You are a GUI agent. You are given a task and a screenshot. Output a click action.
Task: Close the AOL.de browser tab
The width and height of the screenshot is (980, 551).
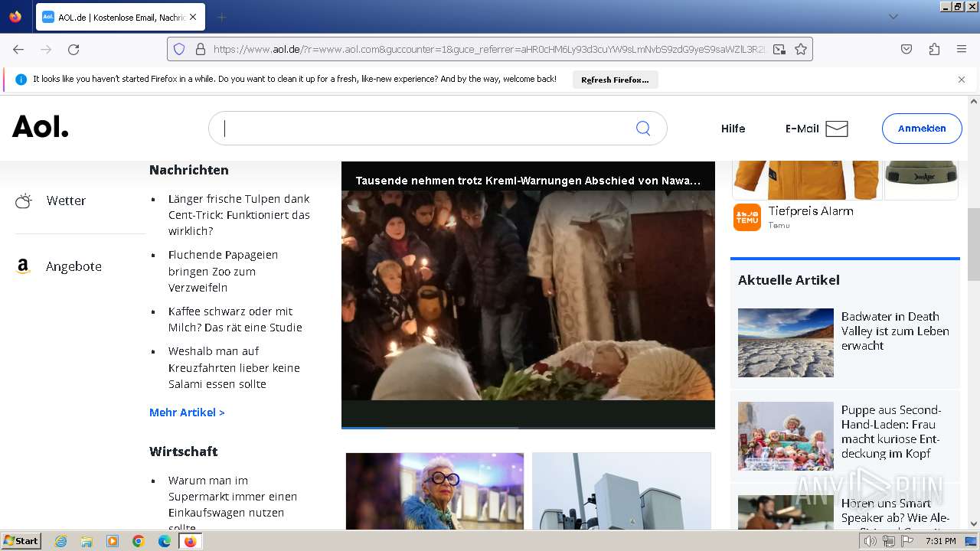[192, 17]
